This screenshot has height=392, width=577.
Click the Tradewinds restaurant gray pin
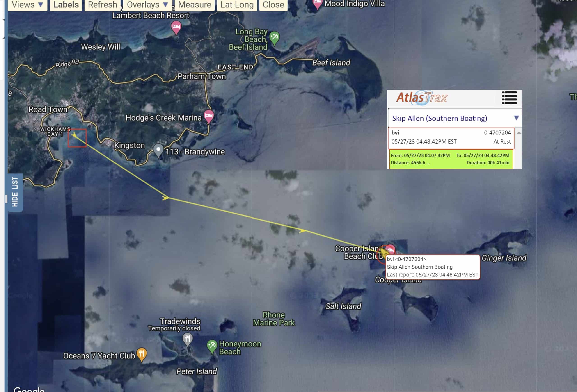(188, 340)
